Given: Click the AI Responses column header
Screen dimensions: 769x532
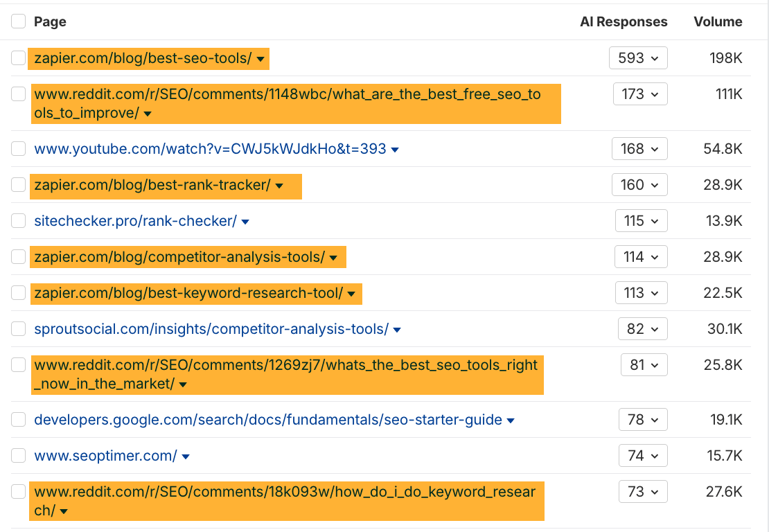Looking at the screenshot, I should coord(624,21).
